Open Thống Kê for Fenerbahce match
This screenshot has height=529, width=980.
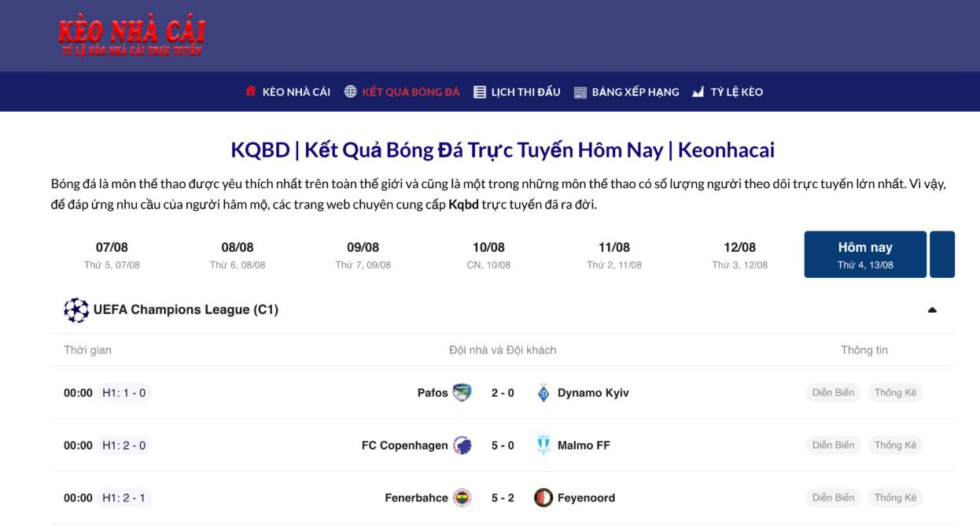[895, 498]
